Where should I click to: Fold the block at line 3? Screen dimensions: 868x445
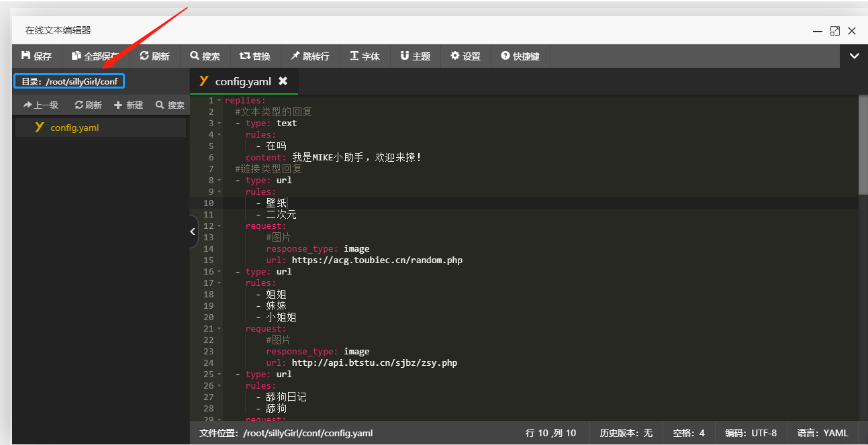[219, 123]
